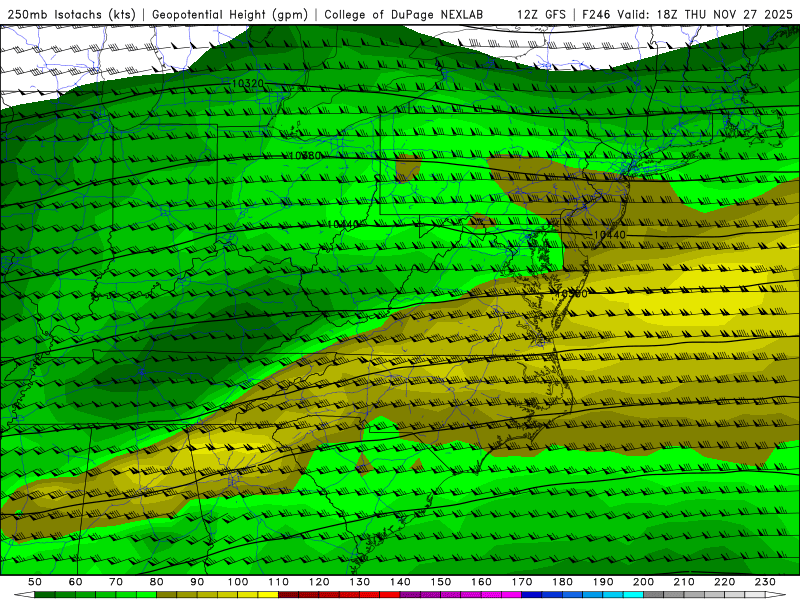Click the 120 knot scale label
This screenshot has height=600, width=800.
click(x=319, y=582)
